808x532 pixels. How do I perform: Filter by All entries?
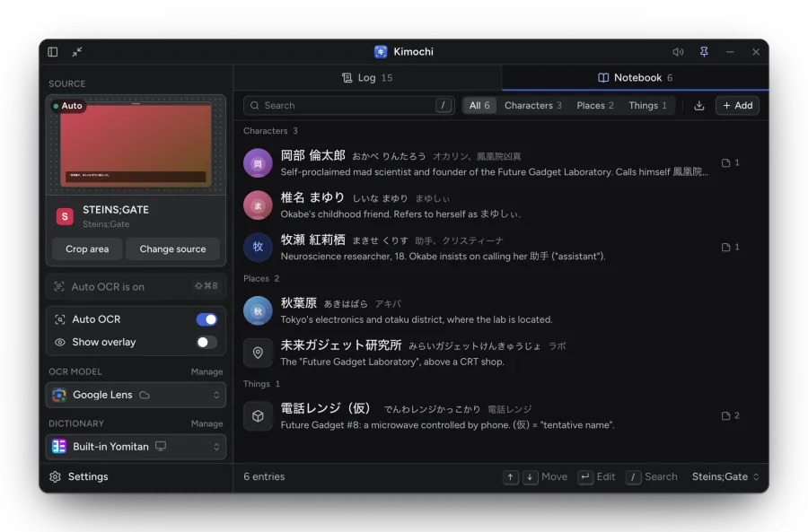click(x=479, y=106)
